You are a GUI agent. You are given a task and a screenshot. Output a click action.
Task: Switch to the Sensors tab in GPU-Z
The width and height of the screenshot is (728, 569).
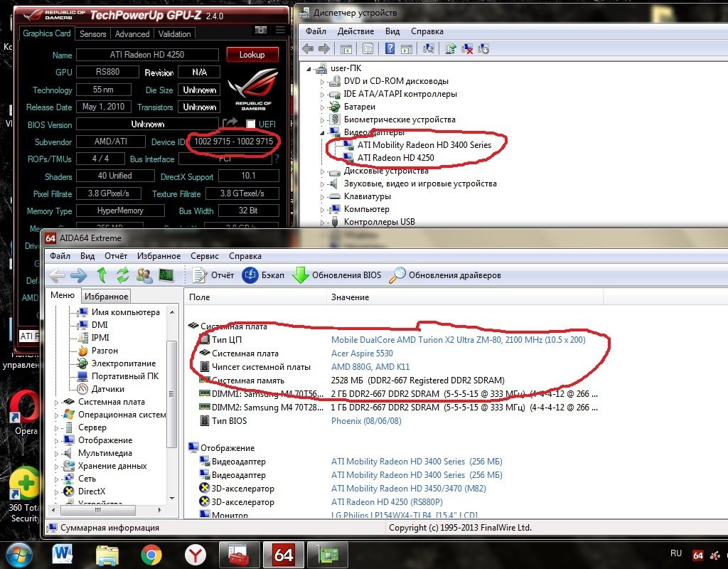[92, 33]
